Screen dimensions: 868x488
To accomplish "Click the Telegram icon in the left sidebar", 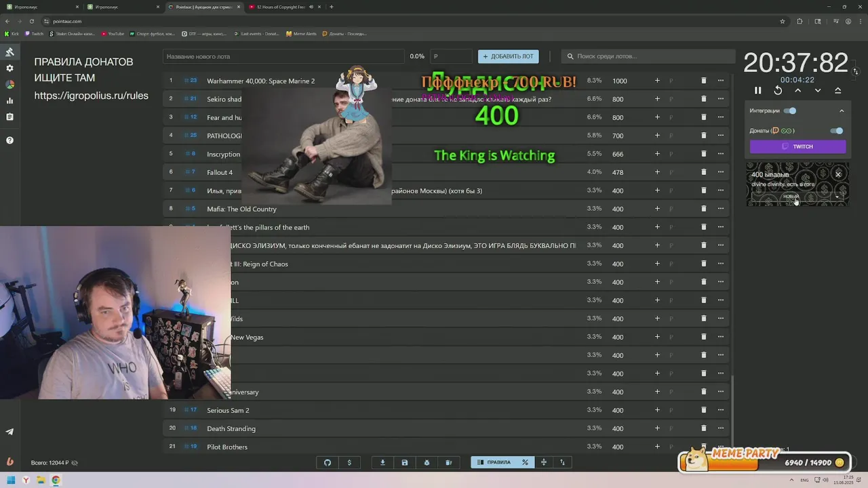I will 9,432.
